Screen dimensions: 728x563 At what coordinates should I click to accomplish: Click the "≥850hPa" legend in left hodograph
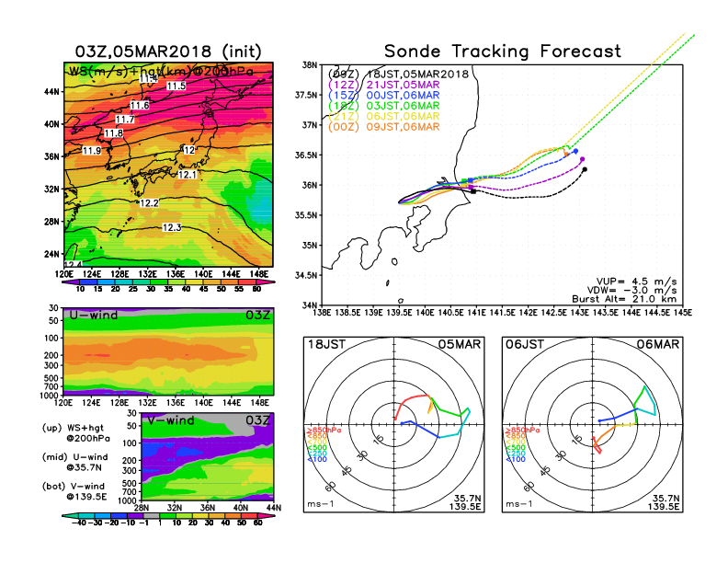324,431
